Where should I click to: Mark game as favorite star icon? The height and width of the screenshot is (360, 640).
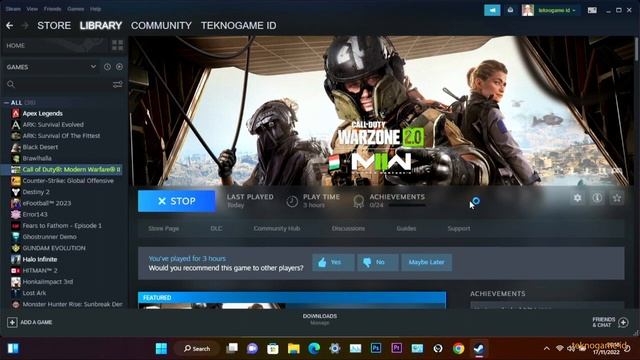coord(617,198)
